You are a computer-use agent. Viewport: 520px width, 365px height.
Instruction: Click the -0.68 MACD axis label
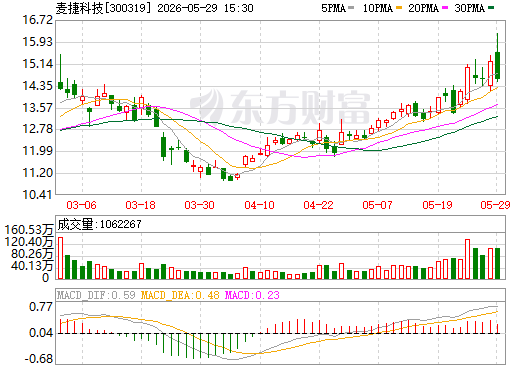pyautogui.click(x=39, y=359)
